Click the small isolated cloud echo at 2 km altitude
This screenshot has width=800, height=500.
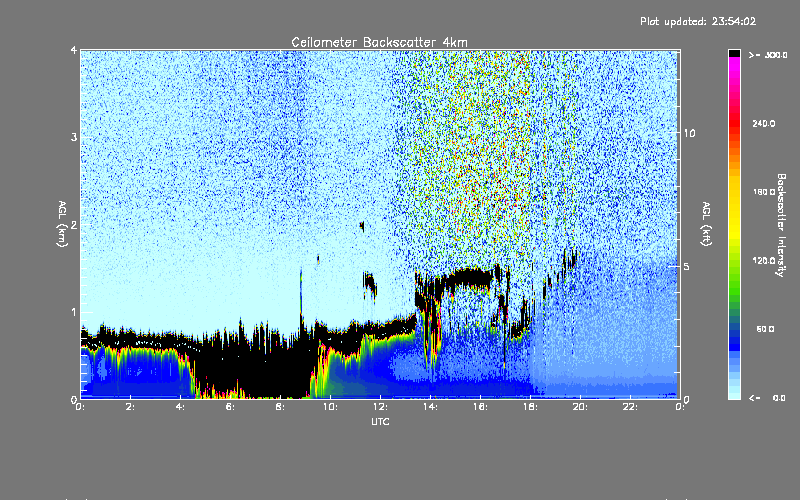click(362, 226)
